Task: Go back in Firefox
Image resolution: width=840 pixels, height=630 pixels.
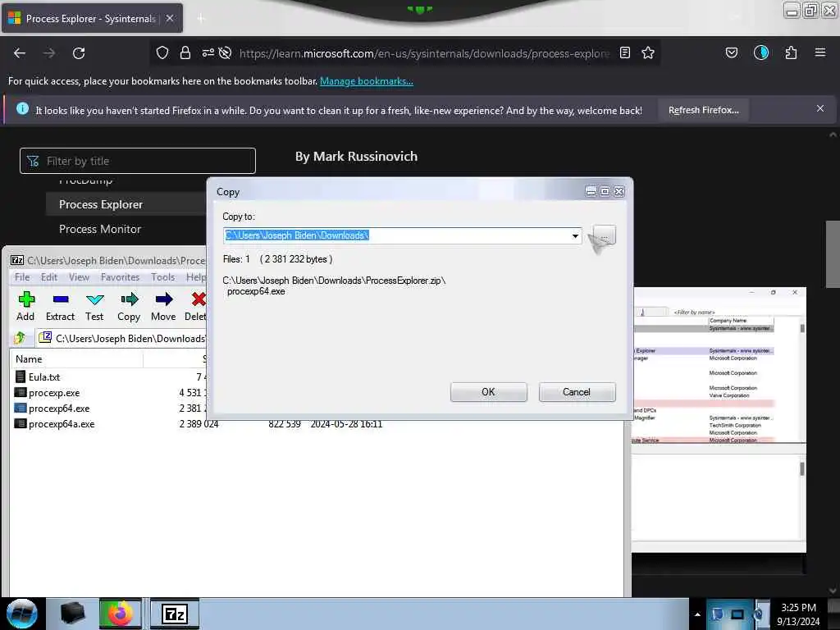Action: (20, 53)
